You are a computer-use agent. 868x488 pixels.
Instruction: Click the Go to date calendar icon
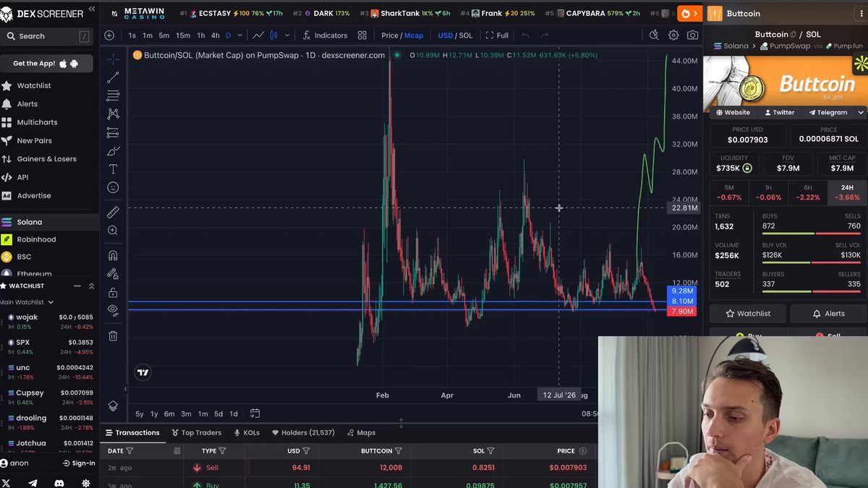[255, 414]
